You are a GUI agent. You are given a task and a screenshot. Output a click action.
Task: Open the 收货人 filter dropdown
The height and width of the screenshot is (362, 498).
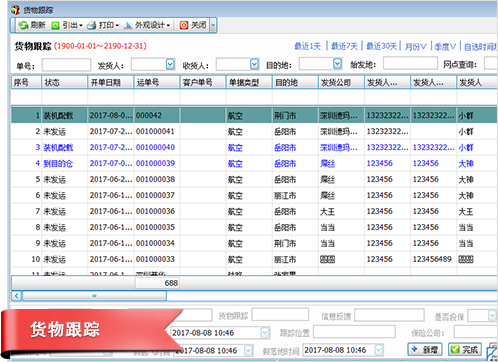pos(254,64)
